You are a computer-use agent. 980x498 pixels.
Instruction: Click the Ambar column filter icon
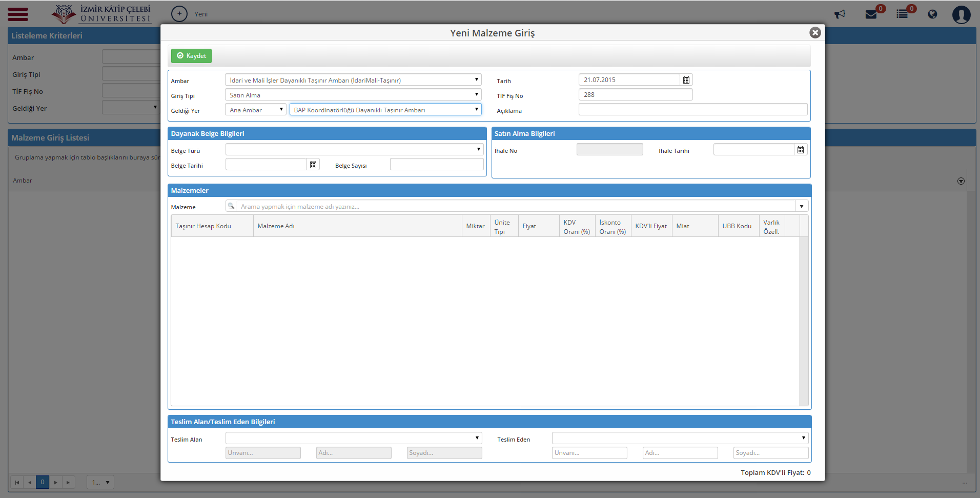point(961,181)
